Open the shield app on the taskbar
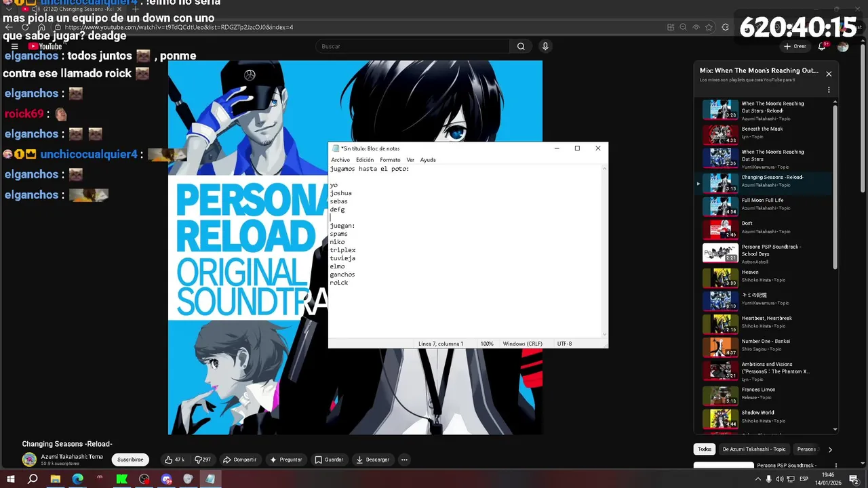 click(x=188, y=479)
